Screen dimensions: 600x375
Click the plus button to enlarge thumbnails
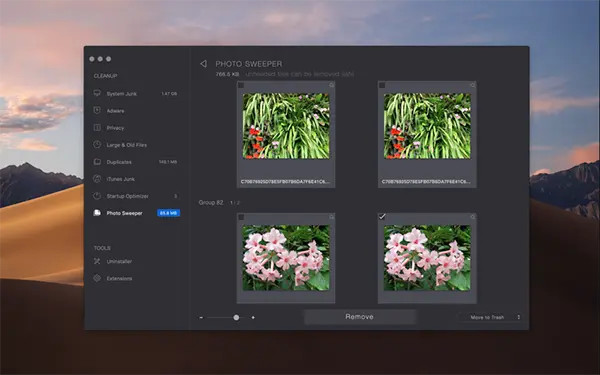tap(253, 317)
